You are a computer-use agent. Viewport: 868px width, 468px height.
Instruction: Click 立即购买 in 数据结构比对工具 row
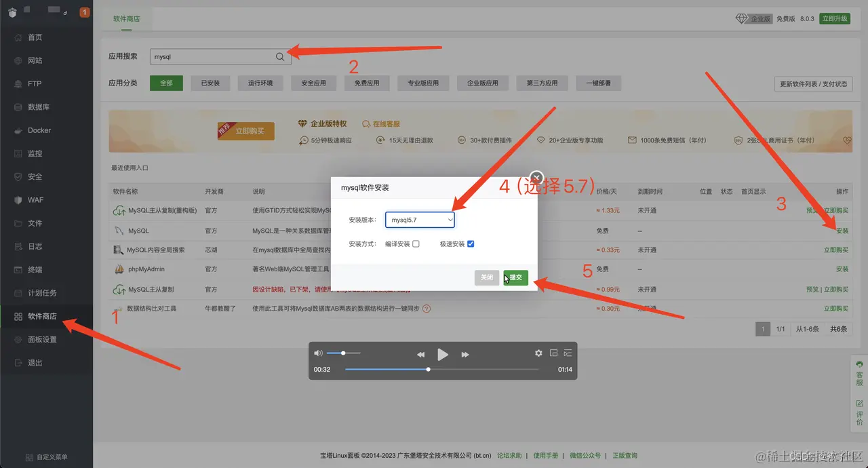click(836, 309)
